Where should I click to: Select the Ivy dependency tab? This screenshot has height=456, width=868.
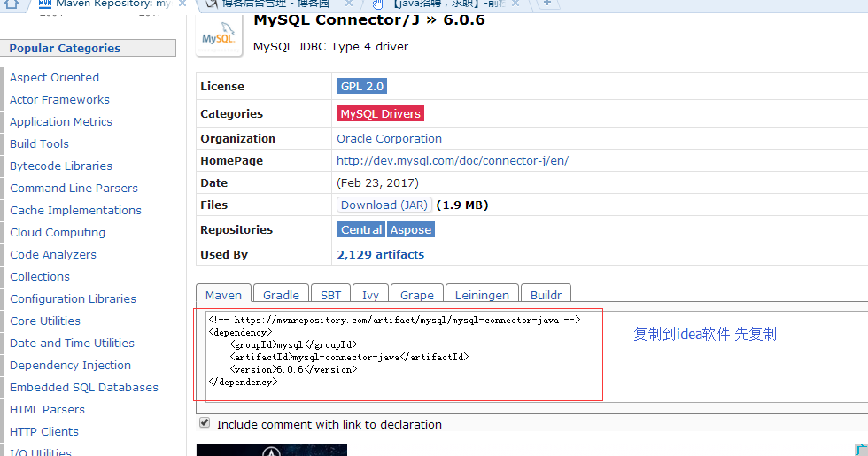click(370, 295)
